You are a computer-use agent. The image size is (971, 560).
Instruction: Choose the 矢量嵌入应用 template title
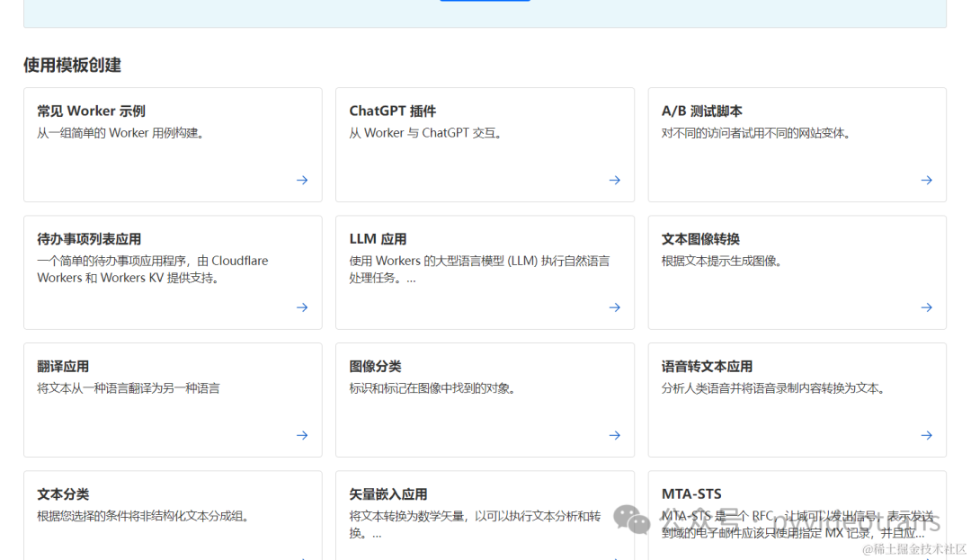388,494
